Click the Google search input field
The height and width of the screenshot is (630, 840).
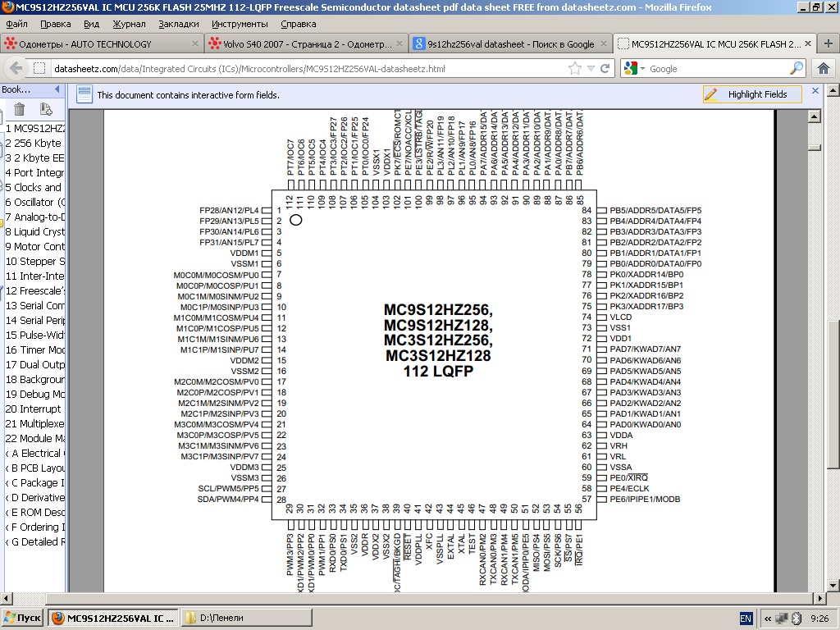coord(718,69)
